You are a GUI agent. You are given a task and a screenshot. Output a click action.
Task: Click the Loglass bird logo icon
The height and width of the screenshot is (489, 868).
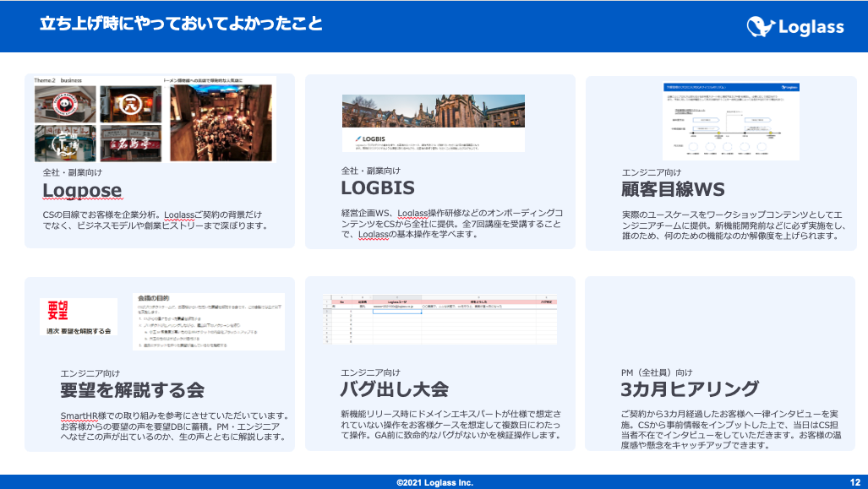point(761,26)
